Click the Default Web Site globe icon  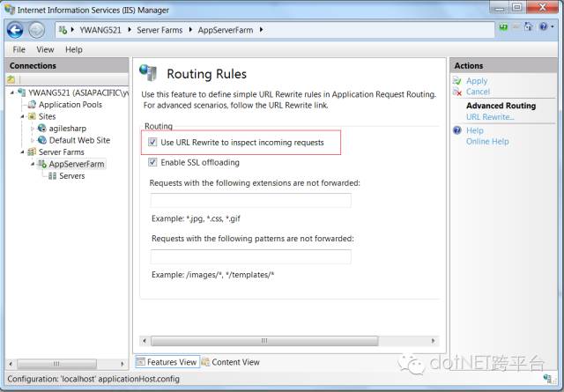[x=42, y=140]
